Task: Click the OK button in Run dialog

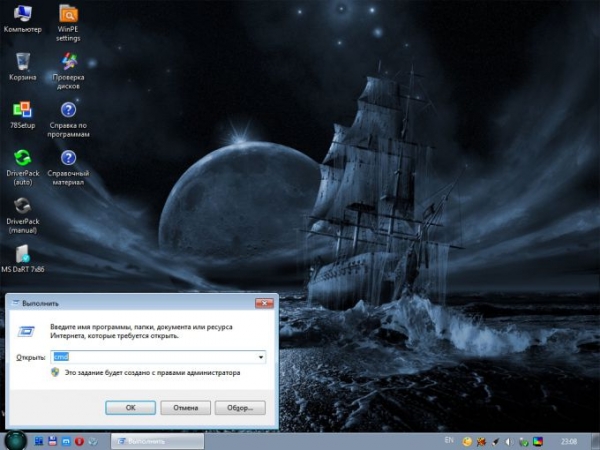Action: click(x=130, y=407)
